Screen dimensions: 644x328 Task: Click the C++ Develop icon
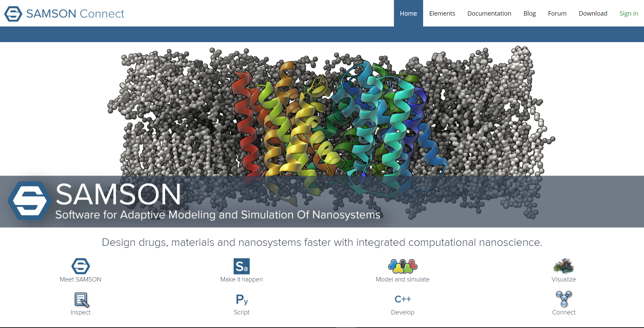pyautogui.click(x=403, y=299)
